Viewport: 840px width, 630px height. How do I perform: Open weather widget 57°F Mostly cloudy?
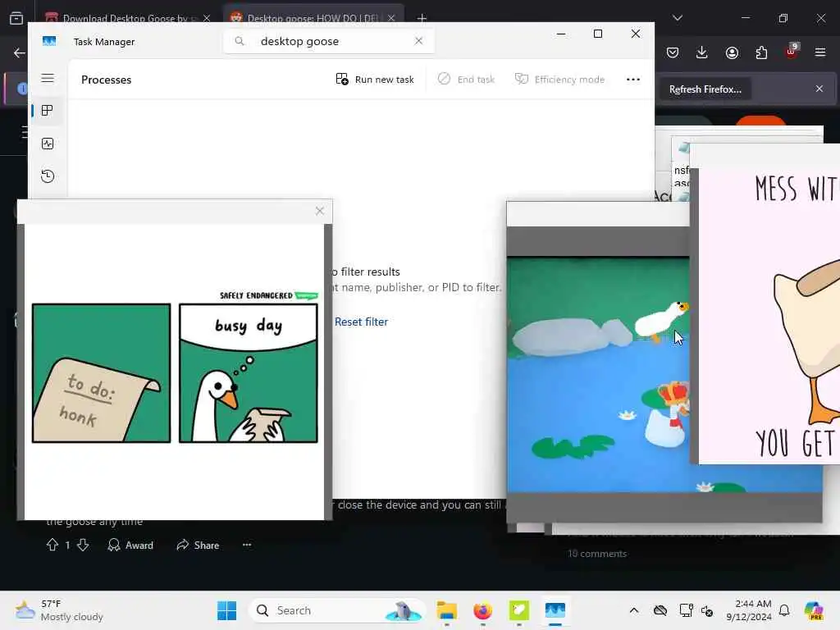[59, 610]
